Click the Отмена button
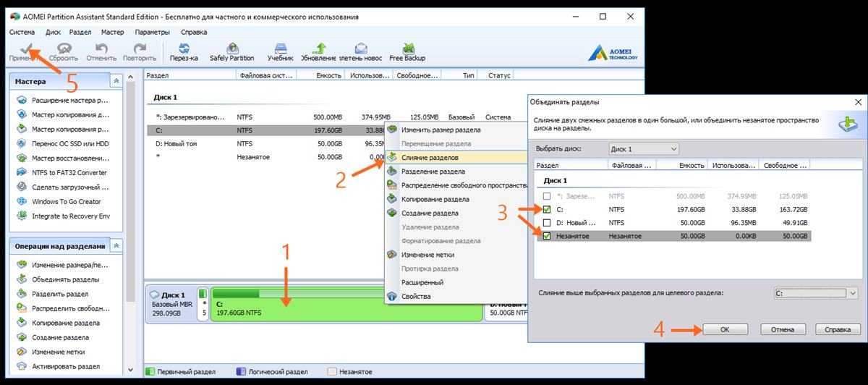This screenshot has width=868, height=385. click(782, 330)
